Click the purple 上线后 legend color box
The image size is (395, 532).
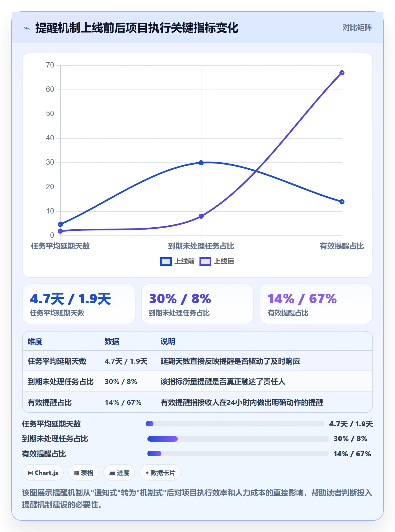point(205,261)
